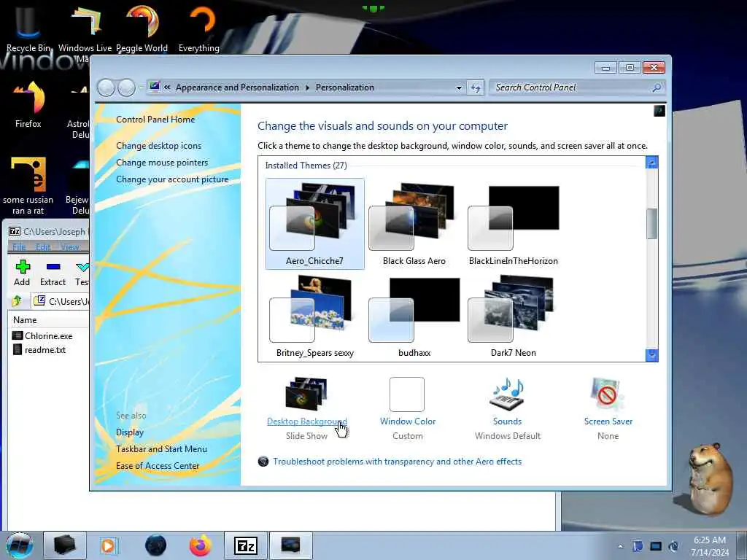
Task: Click the themes list scroll up arrow
Action: [651, 163]
